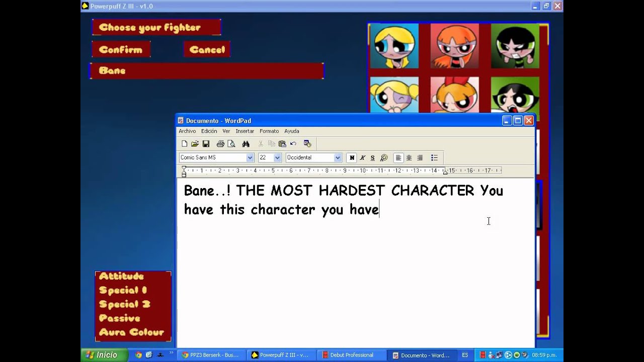644x362 pixels.
Task: Select Special 2 in the game options panel
Action: (x=124, y=304)
